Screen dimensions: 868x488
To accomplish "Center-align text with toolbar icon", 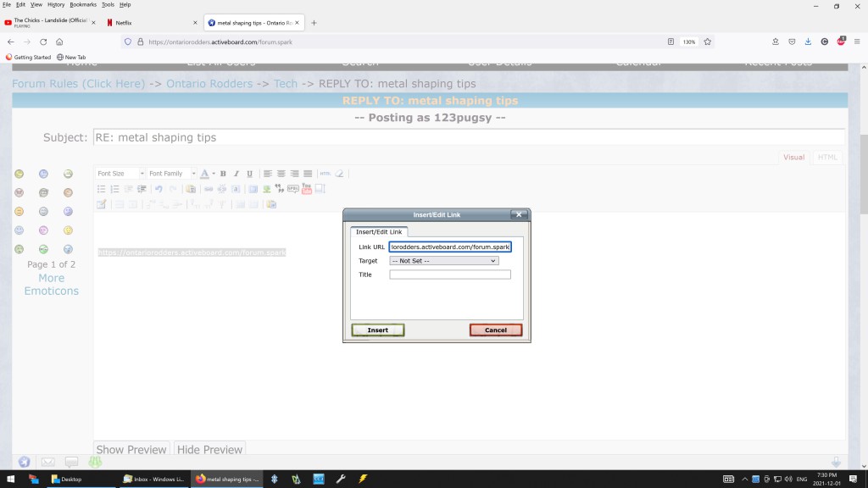I will pyautogui.click(x=281, y=174).
